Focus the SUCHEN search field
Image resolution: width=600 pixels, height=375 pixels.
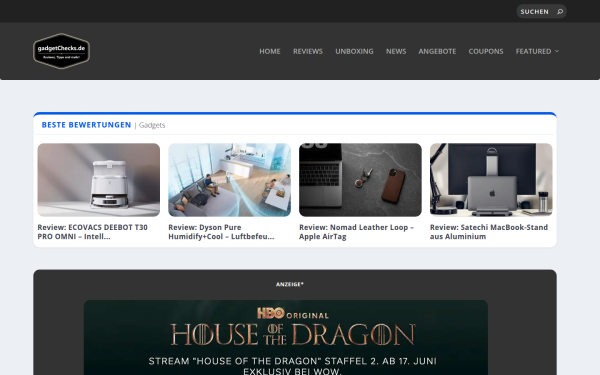click(541, 11)
